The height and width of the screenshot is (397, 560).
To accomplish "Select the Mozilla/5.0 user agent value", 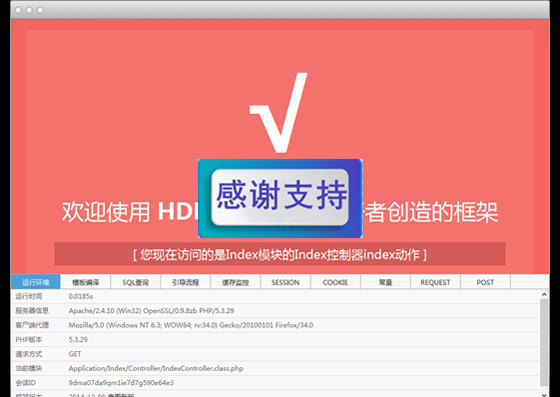I will [191, 325].
